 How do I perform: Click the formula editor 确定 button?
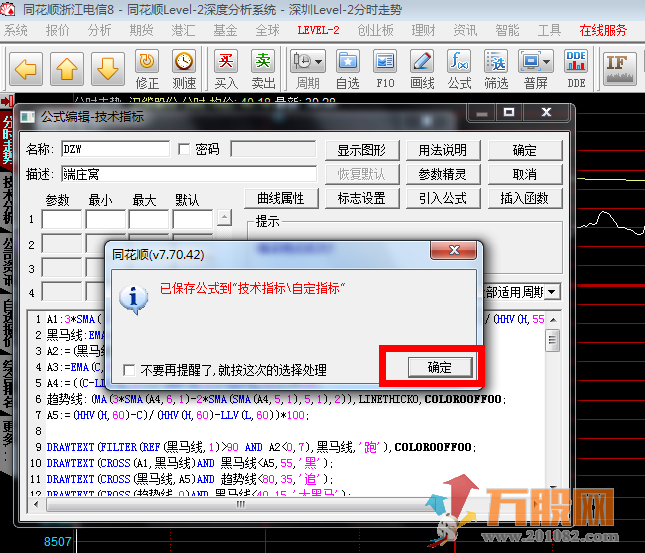click(524, 150)
